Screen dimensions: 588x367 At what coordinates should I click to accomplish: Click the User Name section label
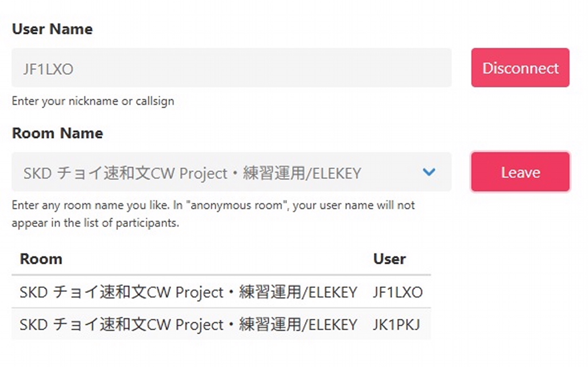(x=52, y=29)
